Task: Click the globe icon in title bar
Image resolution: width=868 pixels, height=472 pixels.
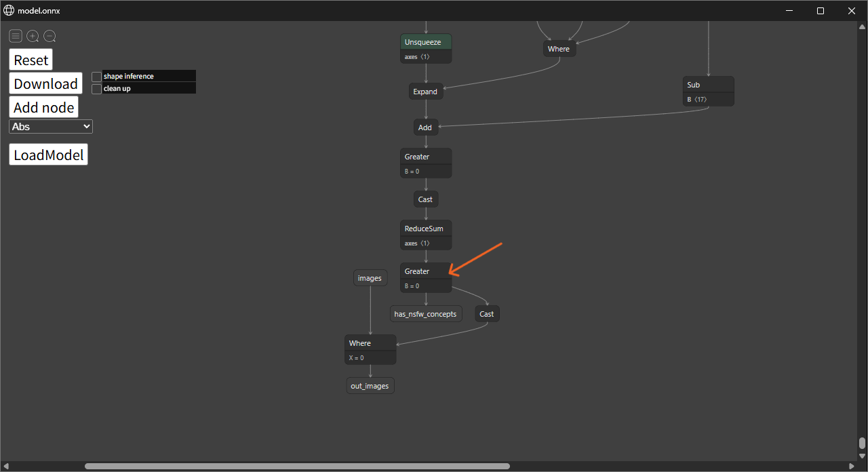Action: (x=9, y=10)
